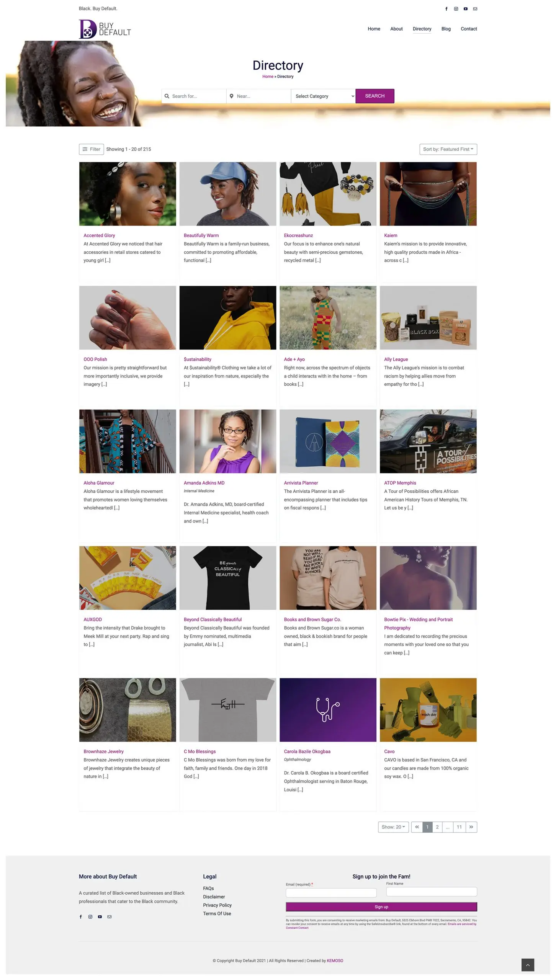556x980 pixels.
Task: Open the ATOP Memphis van thumbnail
Action: (428, 441)
